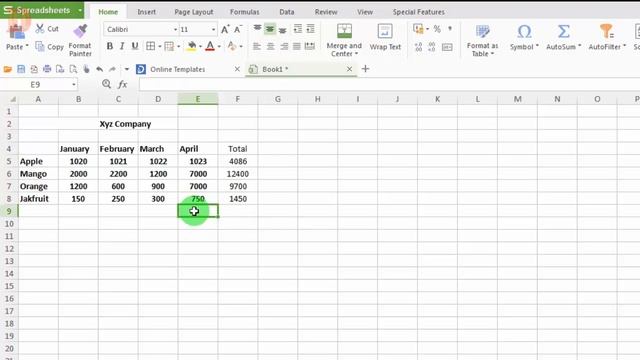
Task: Click the magnifier icon beside fx
Action: click(x=107, y=84)
